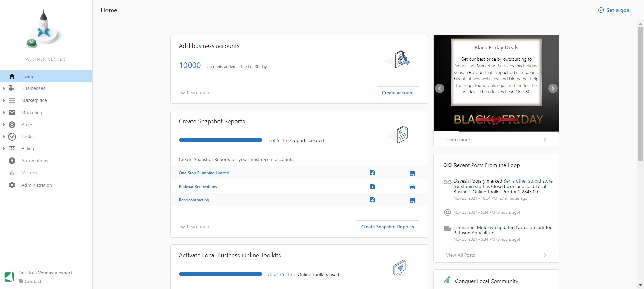This screenshot has width=644, height=289.
Task: Show previous slide in Black Friday carousel
Action: tap(440, 88)
